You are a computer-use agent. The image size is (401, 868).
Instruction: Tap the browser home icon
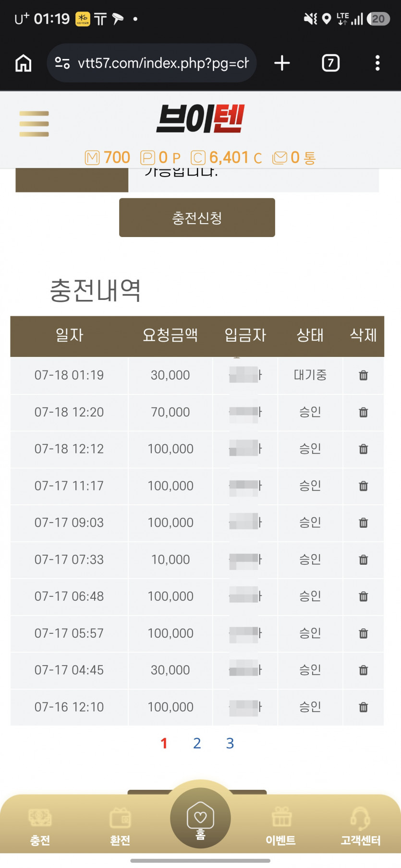click(24, 63)
